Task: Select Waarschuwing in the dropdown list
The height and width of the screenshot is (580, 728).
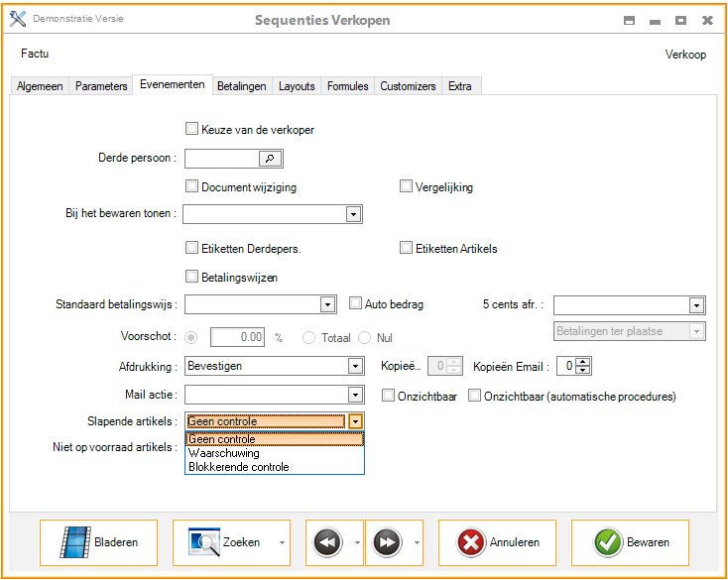Action: [224, 453]
